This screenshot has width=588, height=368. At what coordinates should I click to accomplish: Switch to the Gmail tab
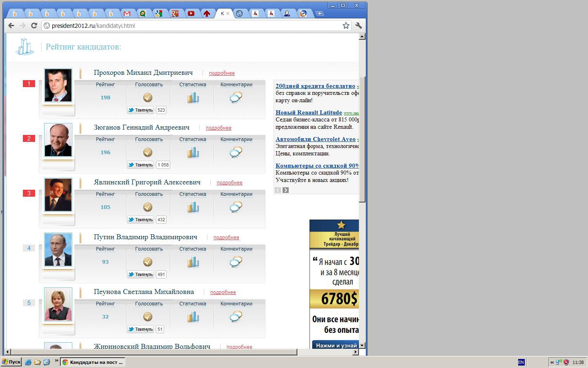pos(127,13)
